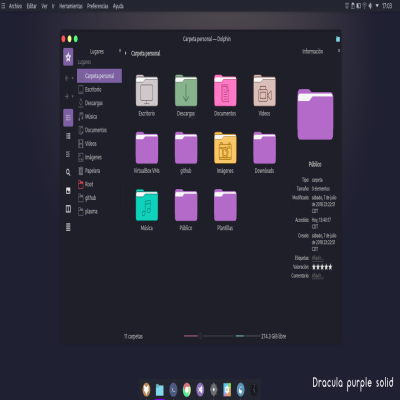
Task: Open the back arrow's history dropdown
Action: tap(72, 78)
